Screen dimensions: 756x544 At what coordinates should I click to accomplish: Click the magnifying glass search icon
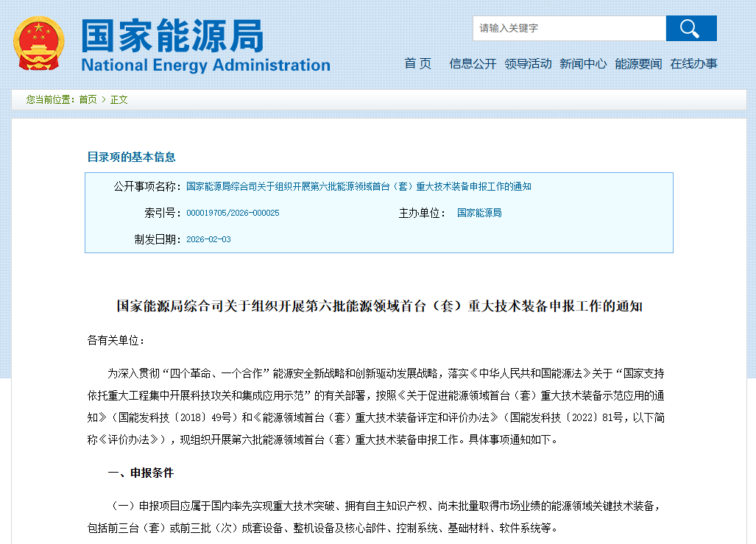(690, 28)
